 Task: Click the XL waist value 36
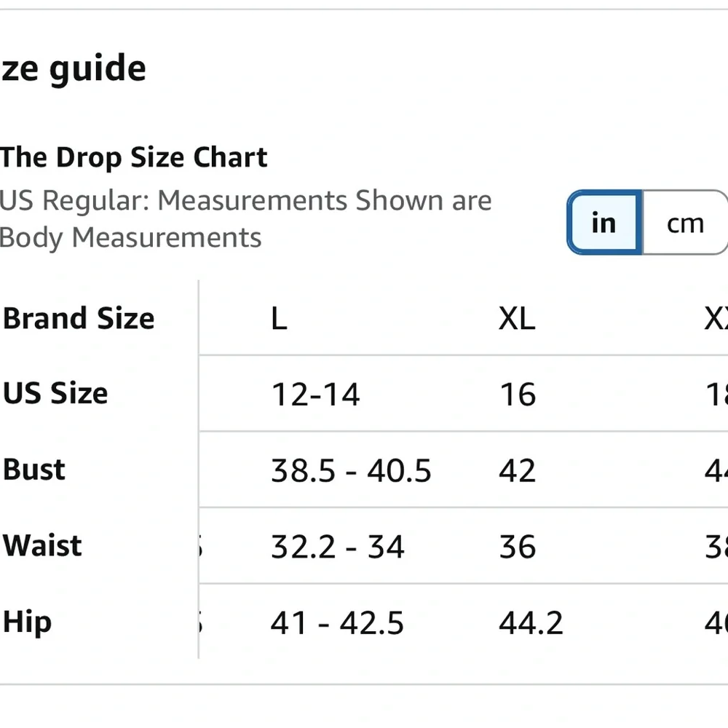pyautogui.click(x=518, y=547)
